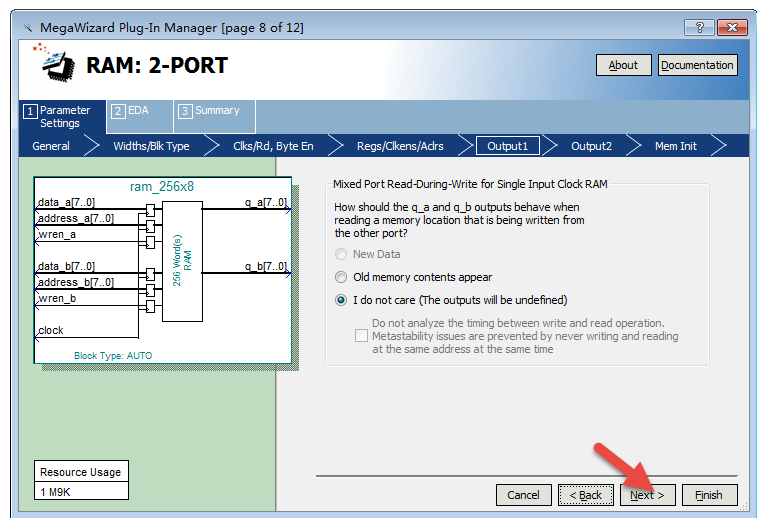The width and height of the screenshot is (768, 531).
Task: Go to the Mem Init step
Action: [676, 146]
